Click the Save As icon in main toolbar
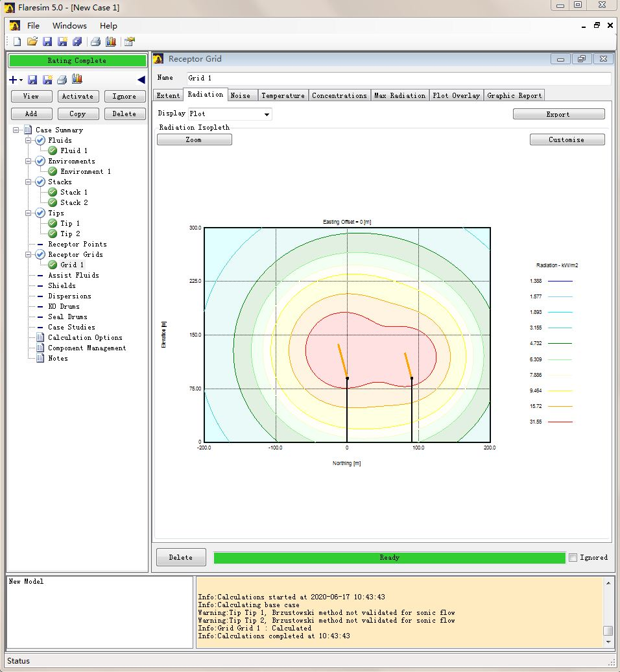Screen dimensions: 620x672 tap(62, 42)
